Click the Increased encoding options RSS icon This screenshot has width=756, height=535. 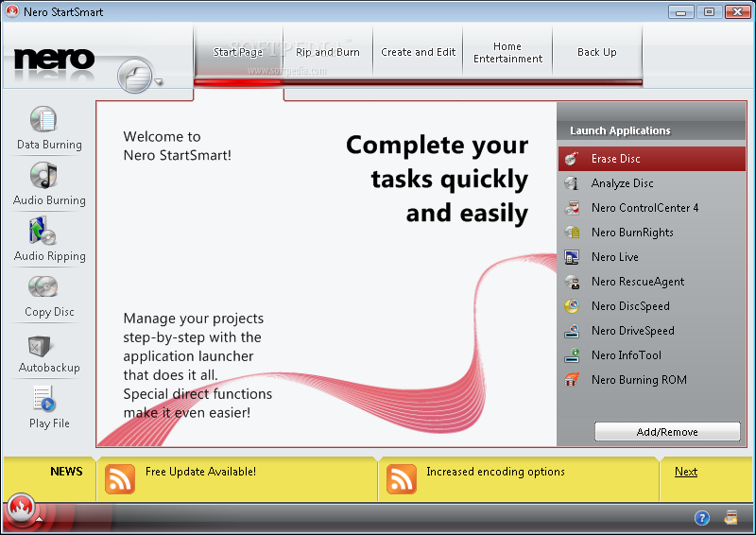click(402, 479)
